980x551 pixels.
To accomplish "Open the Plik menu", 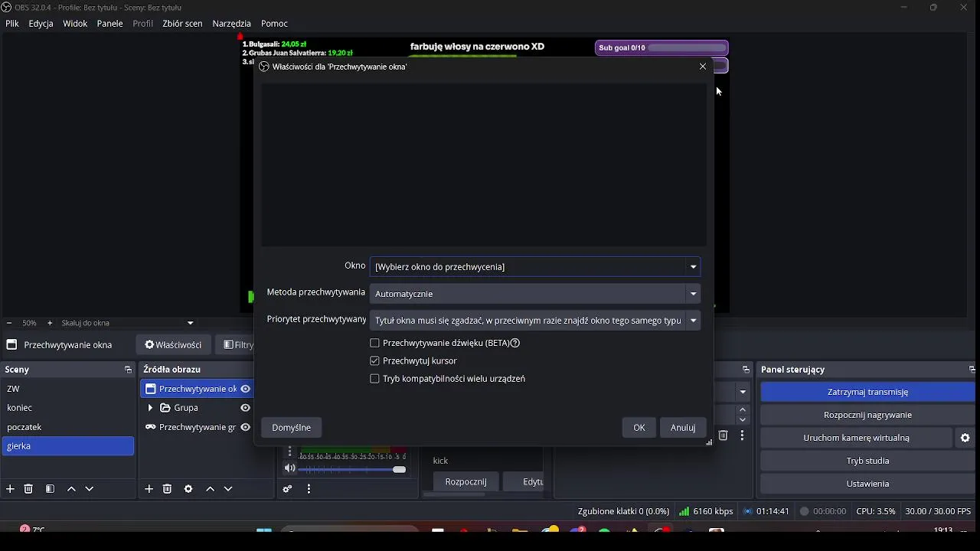I will pyautogui.click(x=12, y=24).
